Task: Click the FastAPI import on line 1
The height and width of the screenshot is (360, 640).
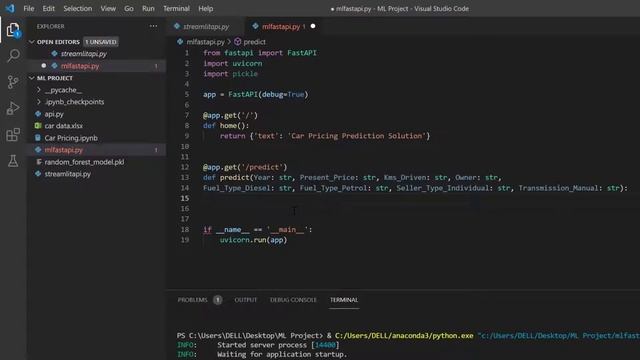Action: pos(302,53)
